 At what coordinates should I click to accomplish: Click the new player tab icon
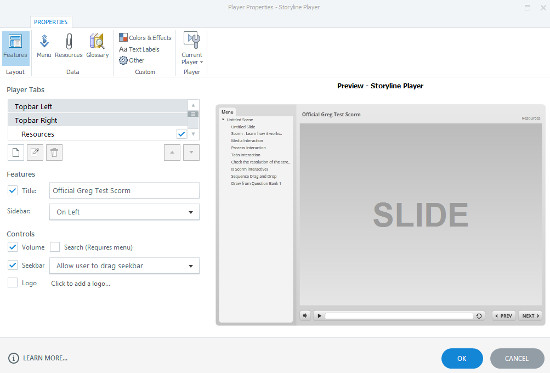point(16,153)
